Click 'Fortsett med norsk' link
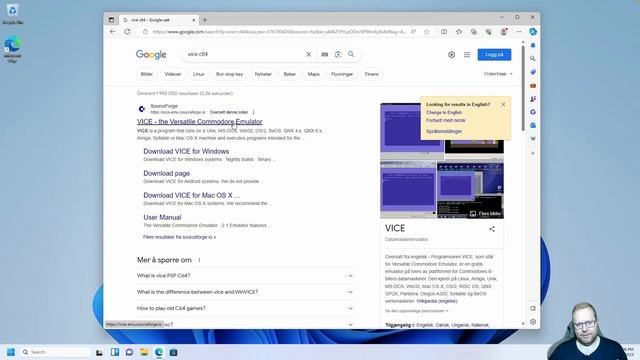Screen dimensions: 640x360 (x=446, y=120)
